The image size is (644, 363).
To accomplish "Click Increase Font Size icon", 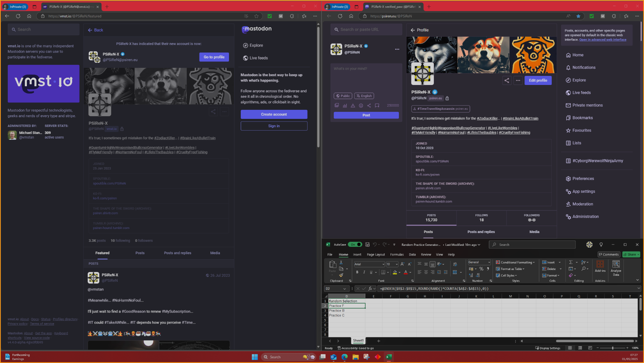I will (x=402, y=264).
